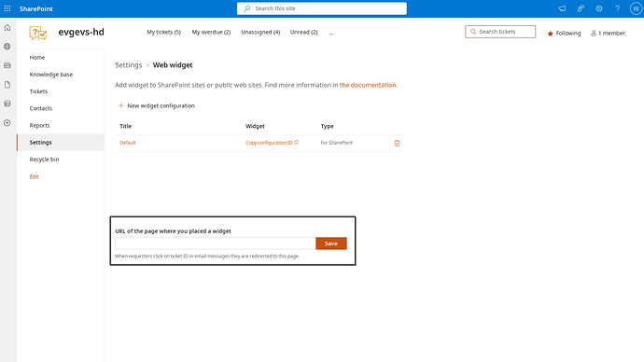Click Copy configuration ID link
The image size is (644, 362).
pos(269,143)
